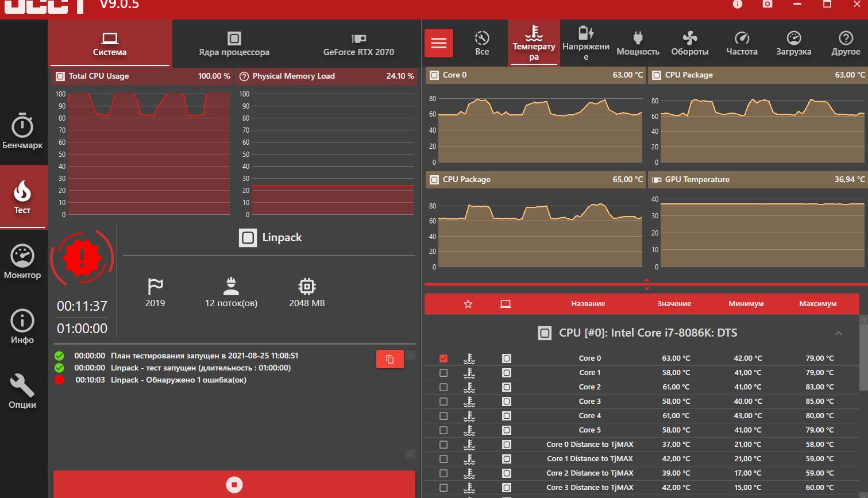Select the Обороты fan category

pos(690,43)
